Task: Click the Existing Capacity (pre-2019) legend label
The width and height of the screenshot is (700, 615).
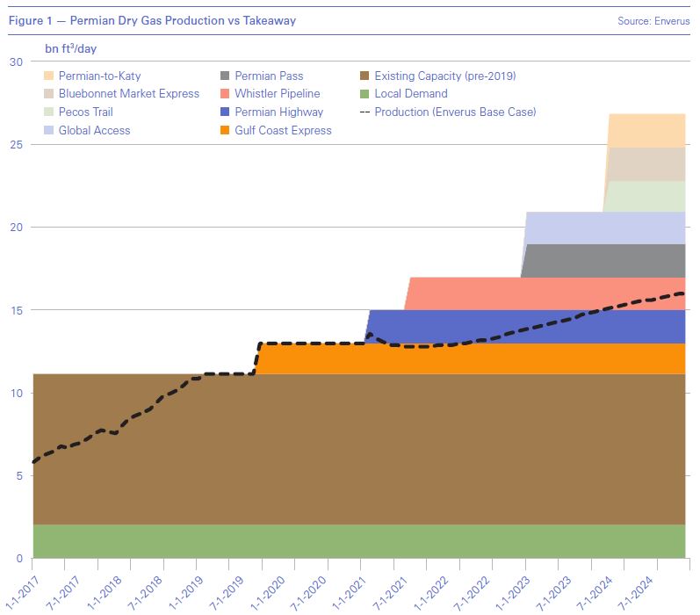Action: coord(444,76)
